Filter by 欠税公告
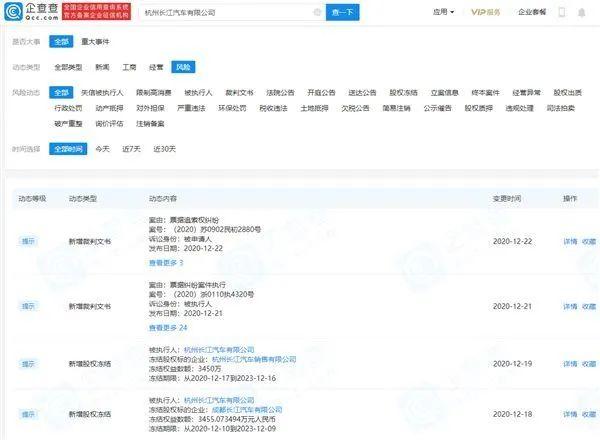 [355, 108]
